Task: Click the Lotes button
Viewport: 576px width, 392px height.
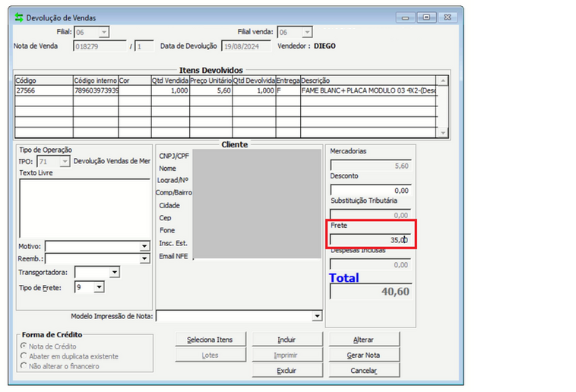Action: (210, 355)
